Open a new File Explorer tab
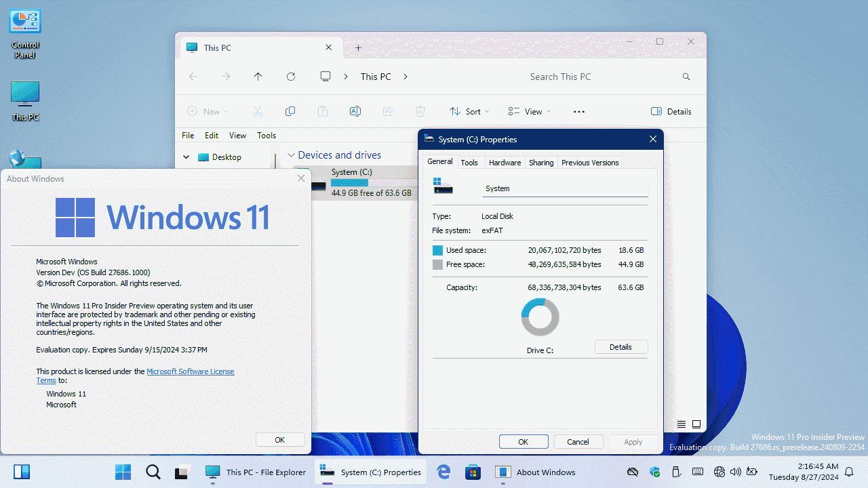The height and width of the screenshot is (488, 868). 359,47
